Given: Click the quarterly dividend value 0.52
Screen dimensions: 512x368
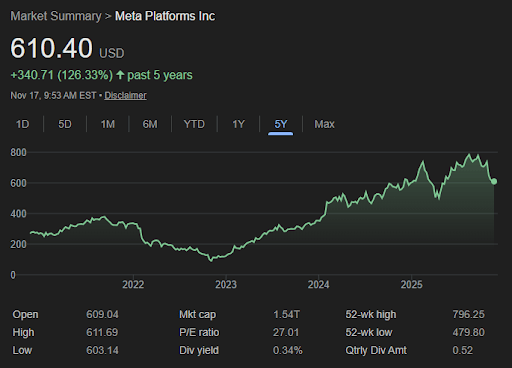Looking at the screenshot, I should point(463,350).
